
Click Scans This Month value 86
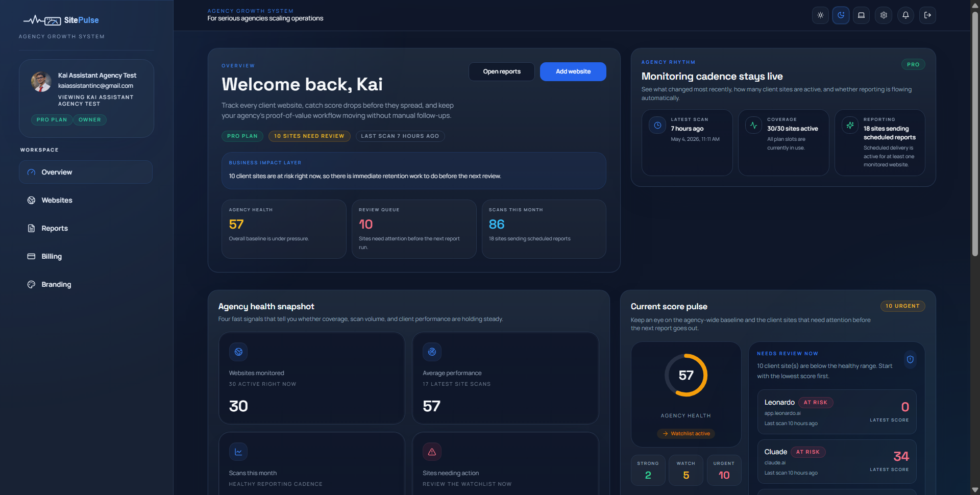(x=497, y=225)
